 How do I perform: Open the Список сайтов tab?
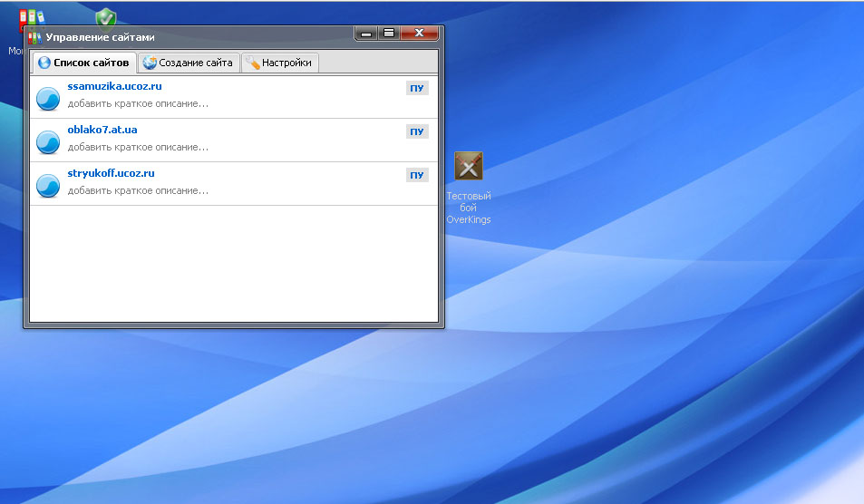[83, 63]
